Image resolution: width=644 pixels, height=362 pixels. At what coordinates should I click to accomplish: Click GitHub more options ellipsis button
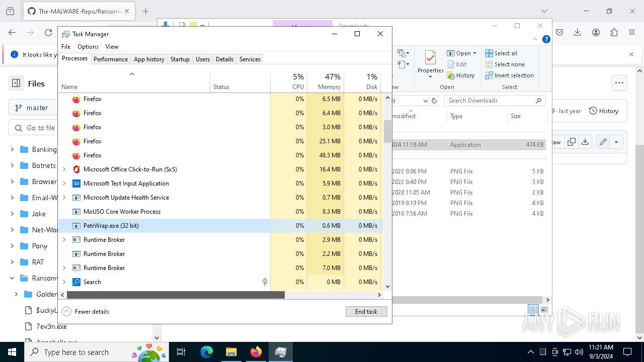tap(619, 83)
